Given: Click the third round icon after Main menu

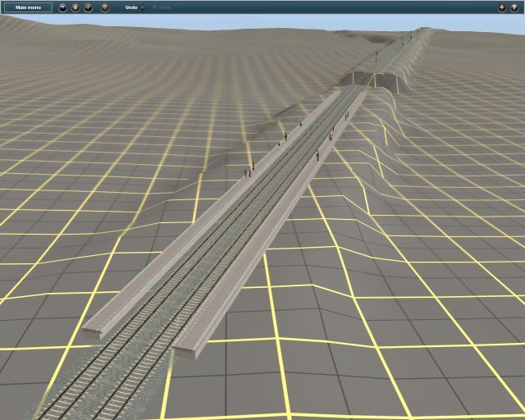Looking at the screenshot, I should 89,7.
